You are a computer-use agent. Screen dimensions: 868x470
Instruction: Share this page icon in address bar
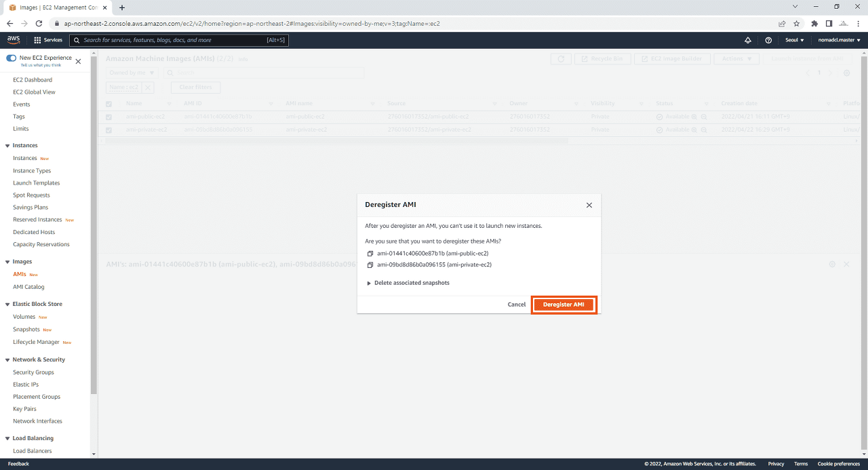coord(782,23)
